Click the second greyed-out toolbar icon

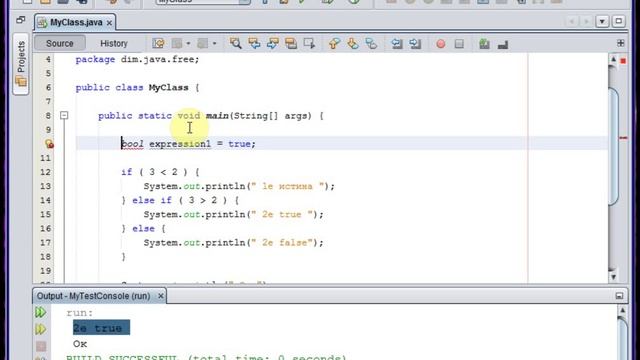(x=203, y=43)
